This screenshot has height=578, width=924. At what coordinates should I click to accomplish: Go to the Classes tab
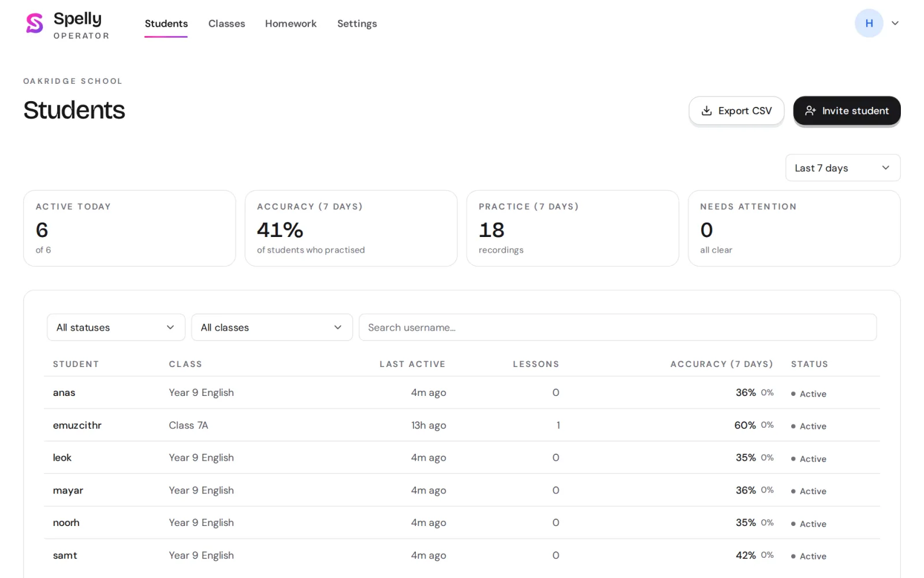(226, 24)
